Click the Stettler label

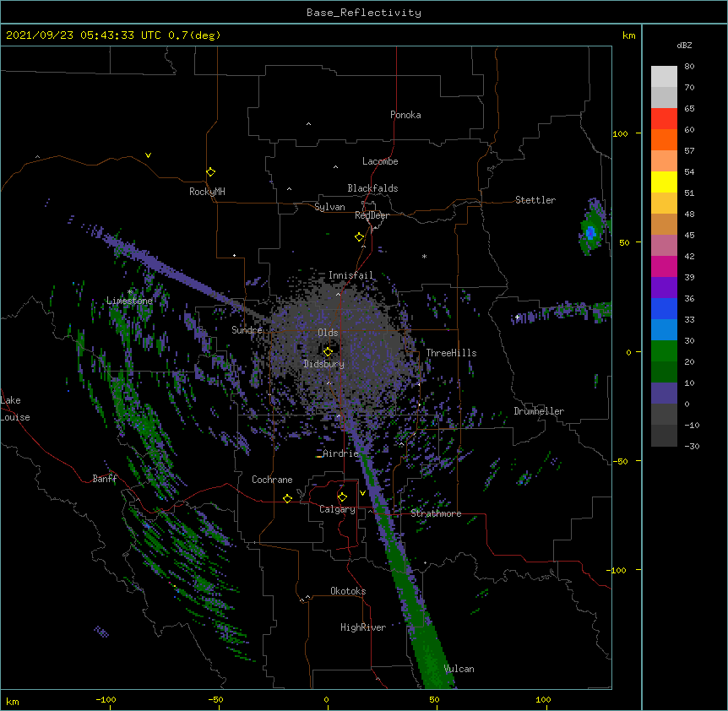pos(535,200)
